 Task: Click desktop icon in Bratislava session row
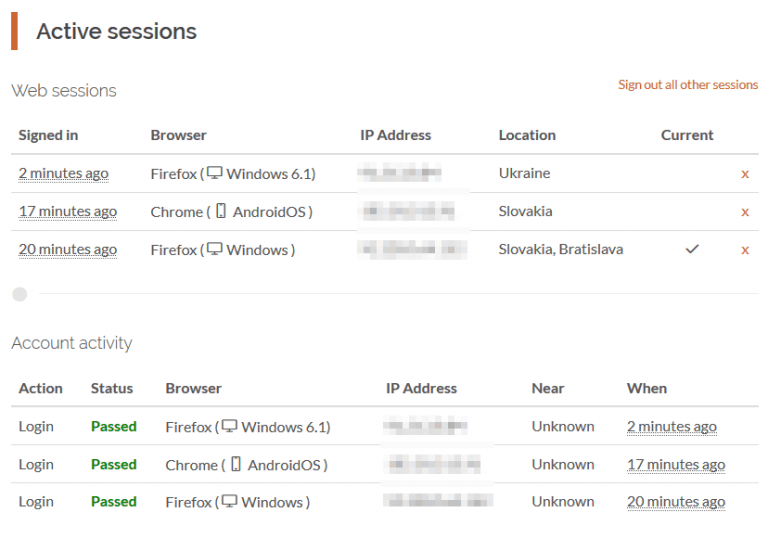(214, 249)
